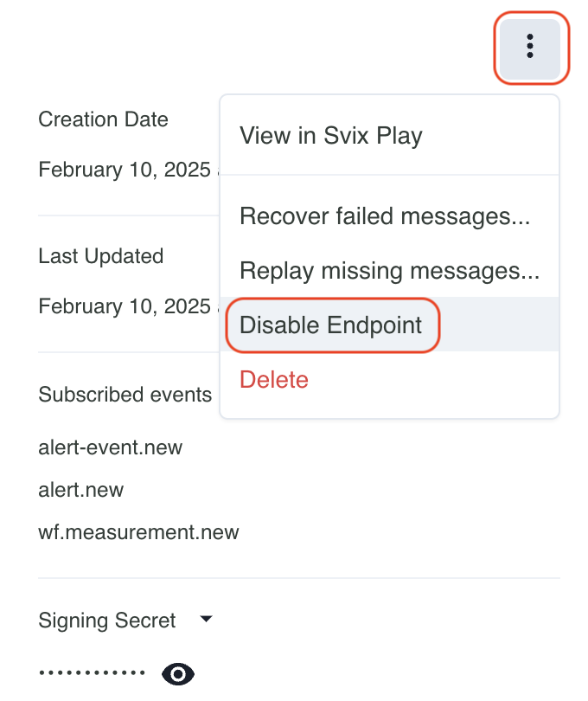Click the date value under Creation Date
This screenshot has height=701, width=588.
[x=124, y=170]
